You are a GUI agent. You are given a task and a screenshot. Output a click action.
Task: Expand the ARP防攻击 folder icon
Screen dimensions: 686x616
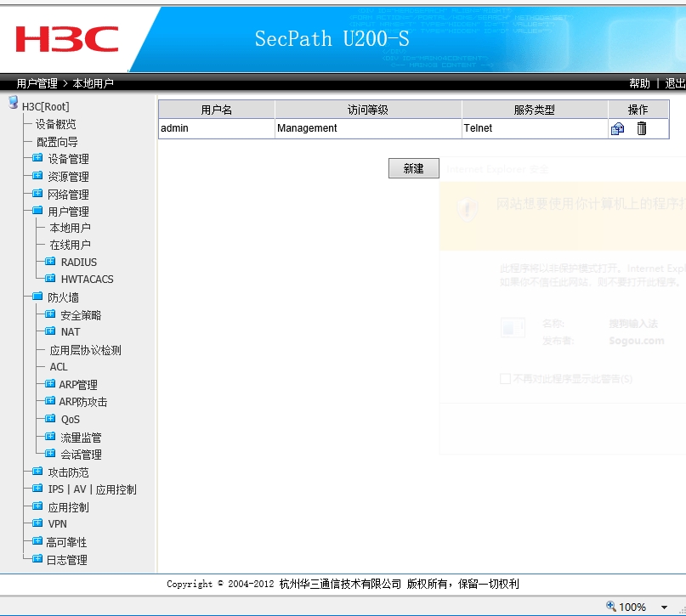point(50,400)
